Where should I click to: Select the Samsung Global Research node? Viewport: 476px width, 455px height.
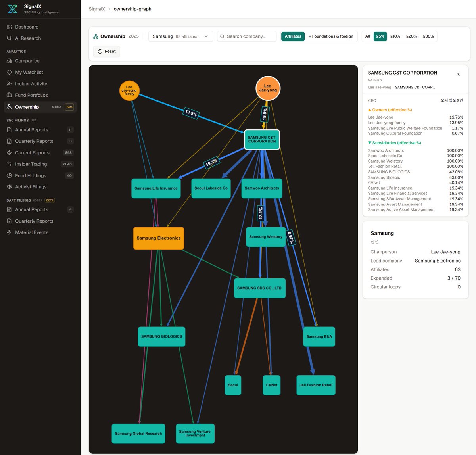[138, 434]
